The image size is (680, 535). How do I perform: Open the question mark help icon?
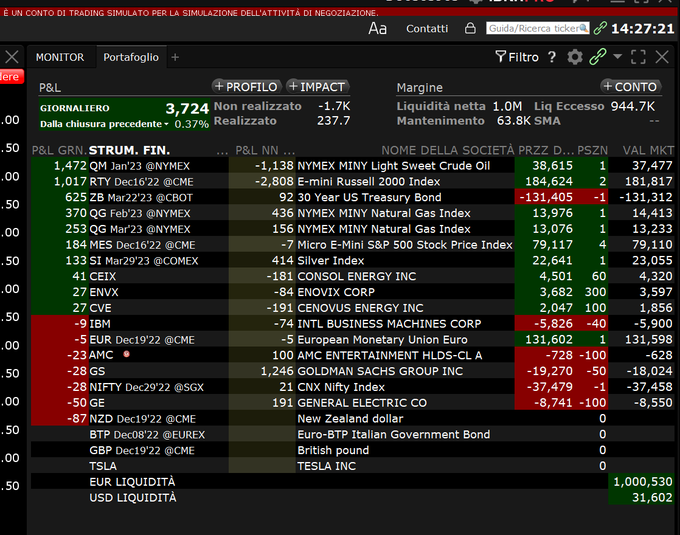pyautogui.click(x=552, y=57)
